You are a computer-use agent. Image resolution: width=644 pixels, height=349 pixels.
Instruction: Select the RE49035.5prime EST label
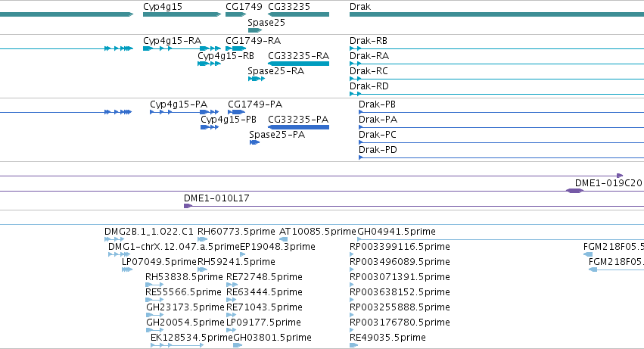click(387, 338)
